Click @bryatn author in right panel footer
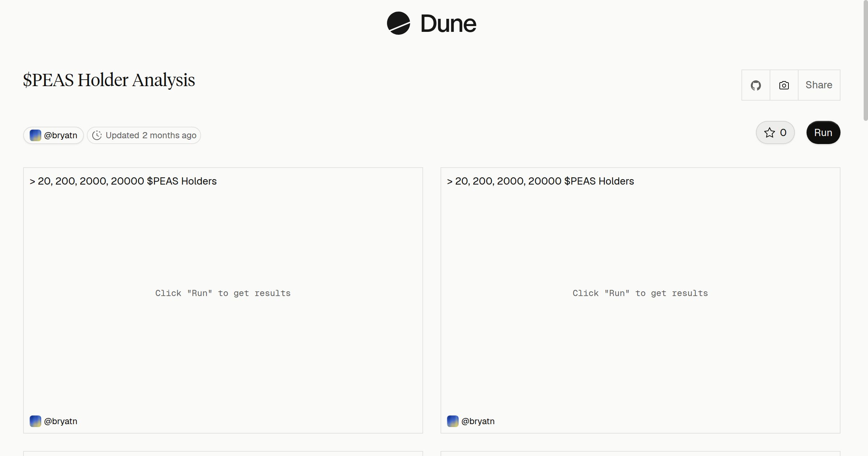 click(x=478, y=421)
